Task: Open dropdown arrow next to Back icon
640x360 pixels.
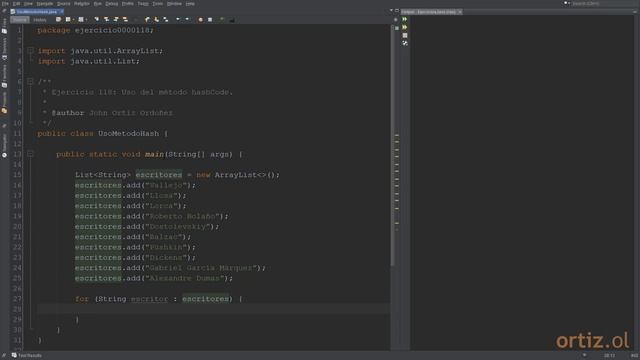Action: 73,20
